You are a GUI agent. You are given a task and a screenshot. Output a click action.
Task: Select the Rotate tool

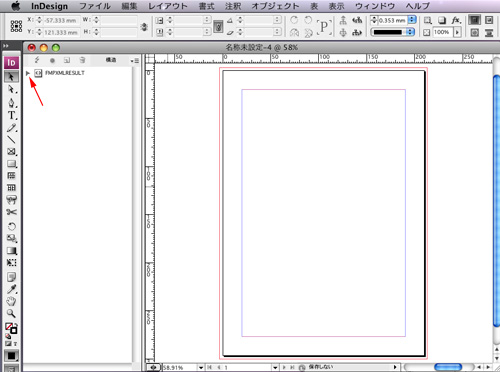tap(11, 227)
